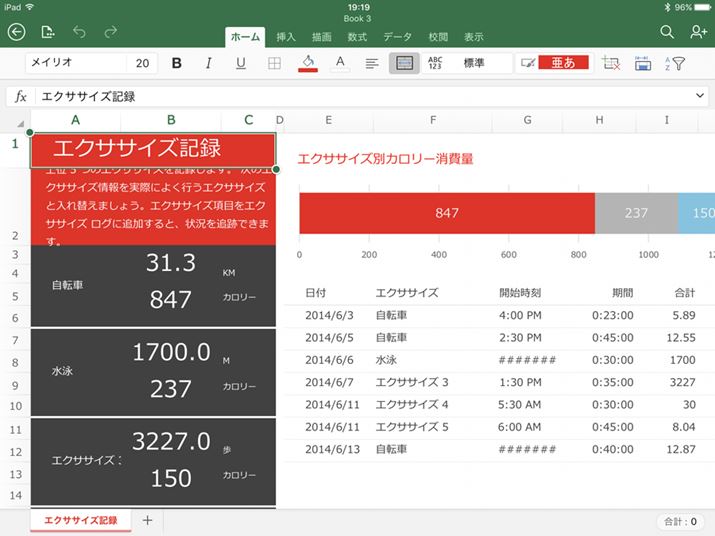
Task: Select the エクササイズ記録 sheet tab
Action: [81, 520]
